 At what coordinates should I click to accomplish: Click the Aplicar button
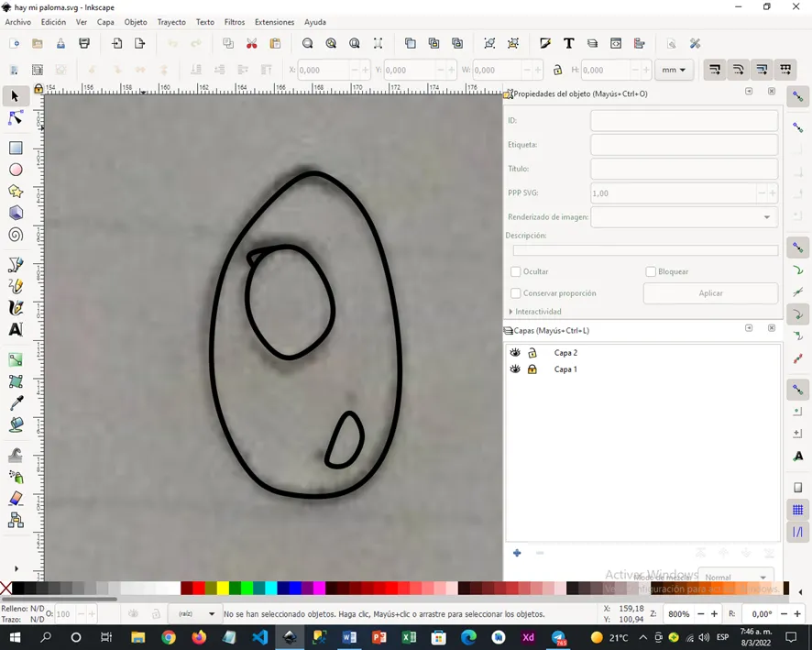(710, 293)
